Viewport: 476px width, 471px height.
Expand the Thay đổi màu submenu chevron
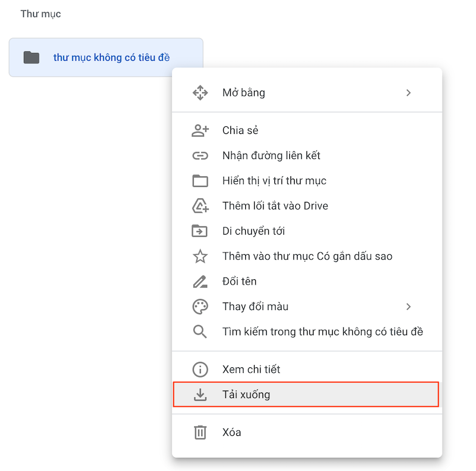(408, 307)
